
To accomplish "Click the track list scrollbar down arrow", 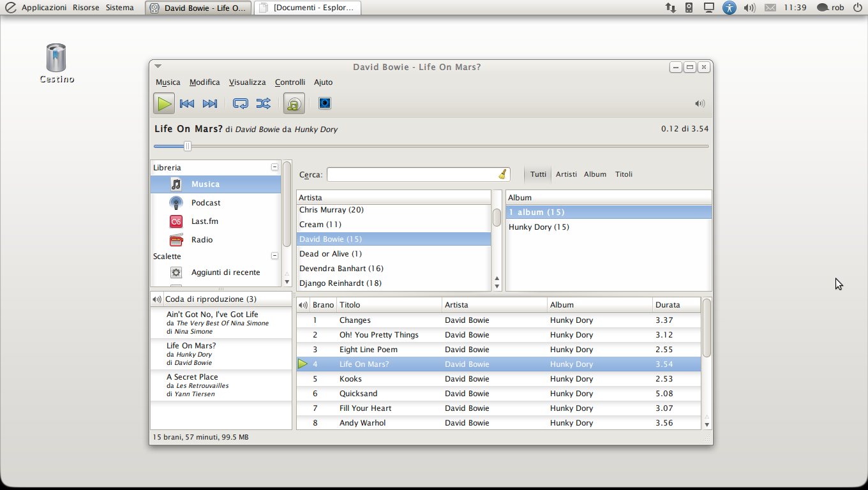I will pyautogui.click(x=707, y=424).
